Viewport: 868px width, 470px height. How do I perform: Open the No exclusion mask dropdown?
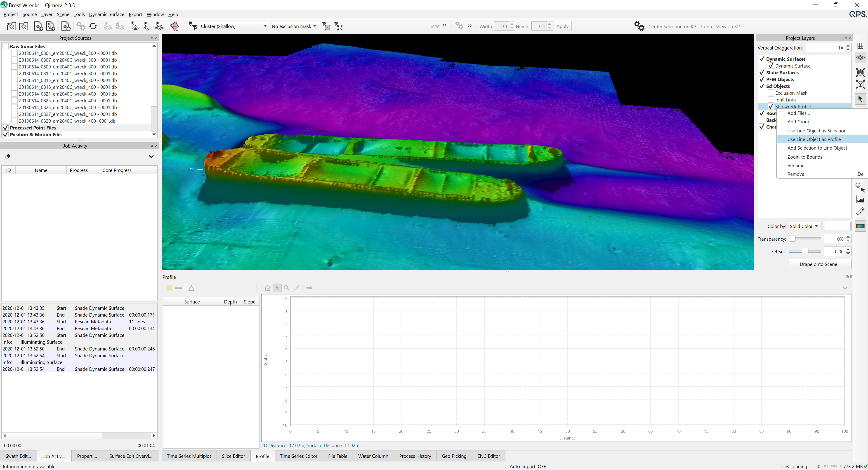click(x=294, y=26)
